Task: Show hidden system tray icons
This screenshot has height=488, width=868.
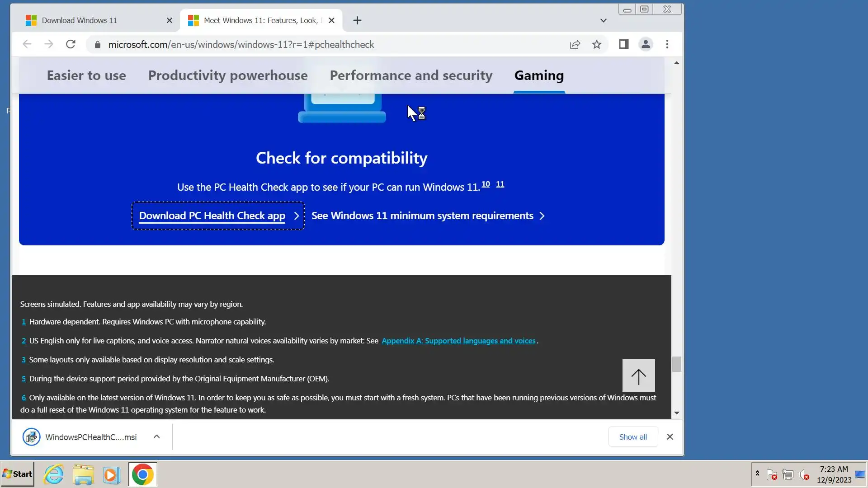Action: click(757, 474)
